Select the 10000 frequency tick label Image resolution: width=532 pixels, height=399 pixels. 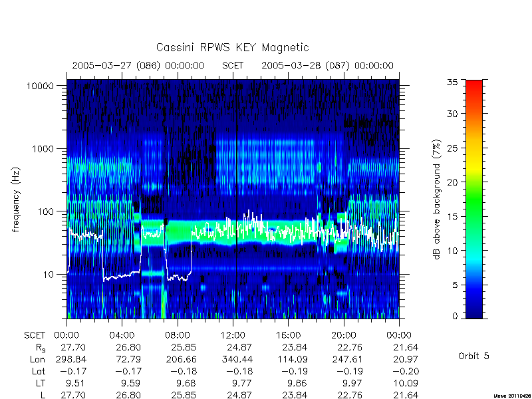[40, 86]
